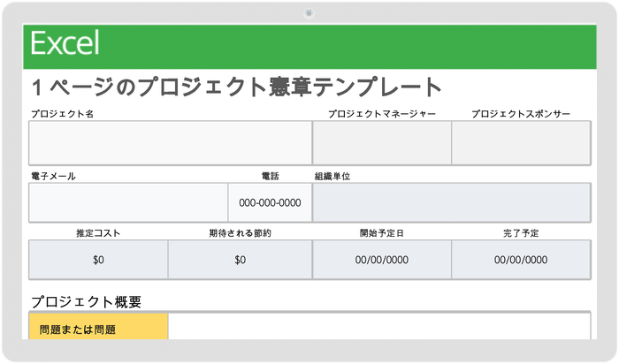Screen dimensions: 619x364
Task: Click the 組織単位 label
Action: 332,177
